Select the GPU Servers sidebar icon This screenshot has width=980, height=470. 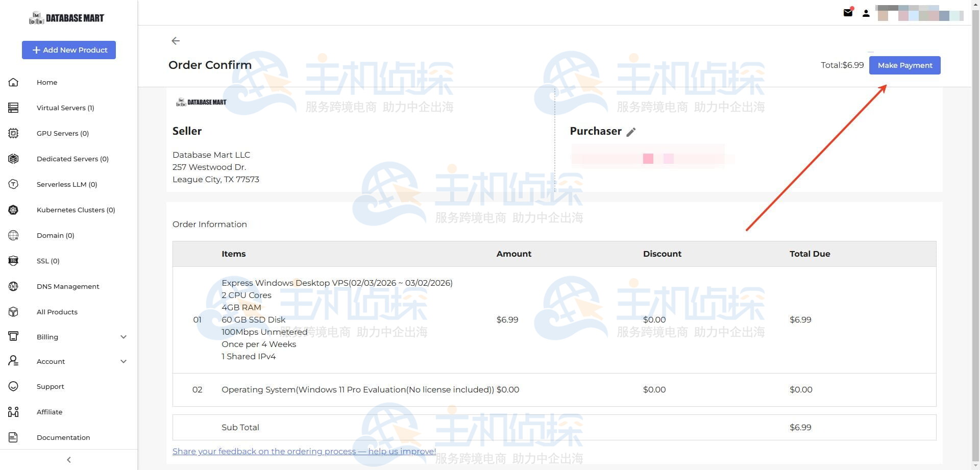click(x=13, y=133)
